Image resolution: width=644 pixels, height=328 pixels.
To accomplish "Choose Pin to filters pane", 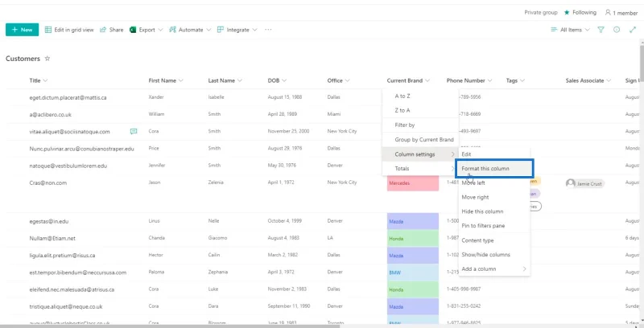I will (494, 226).
